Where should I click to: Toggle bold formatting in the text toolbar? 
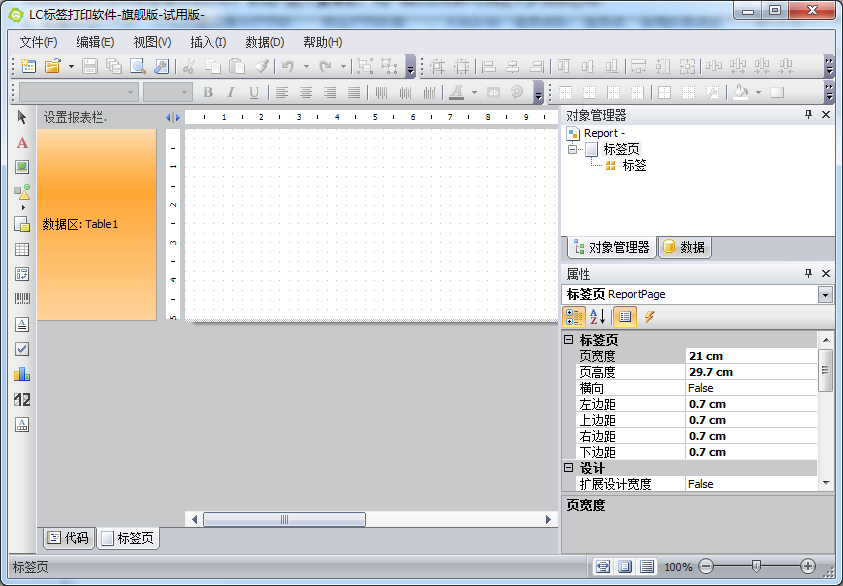point(208,91)
